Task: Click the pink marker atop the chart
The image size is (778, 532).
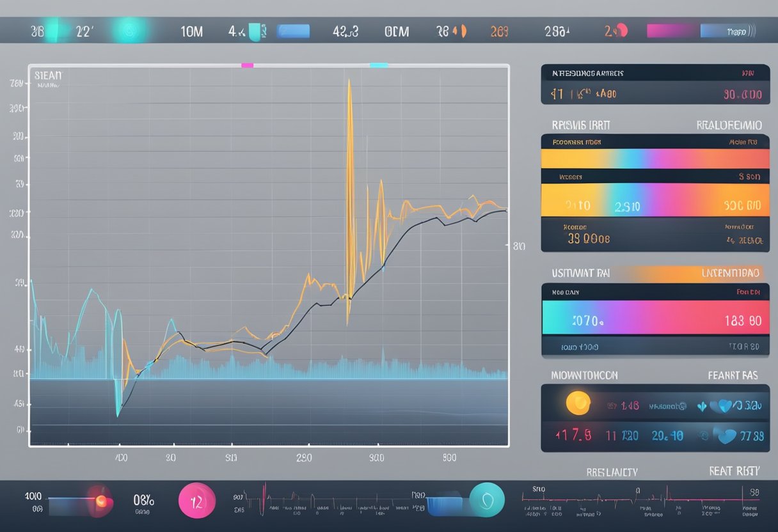Action: (x=247, y=65)
